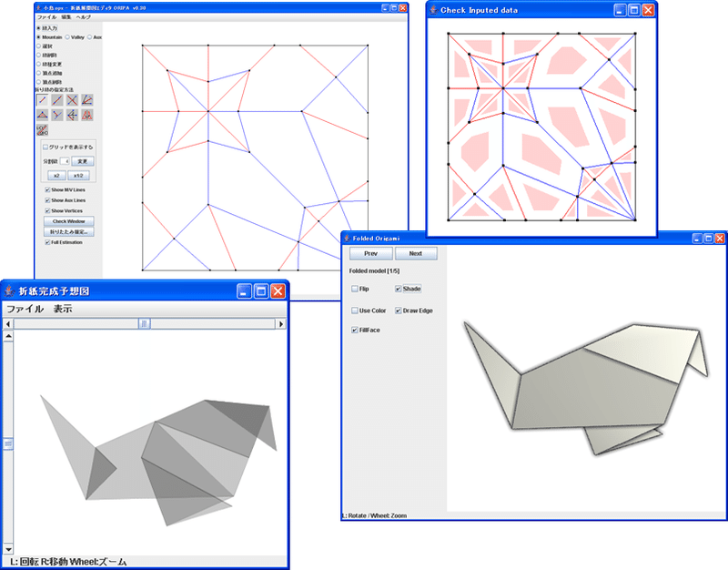The height and width of the screenshot is (570, 728).
Task: Select the Valley line type radio
Action: [67, 37]
